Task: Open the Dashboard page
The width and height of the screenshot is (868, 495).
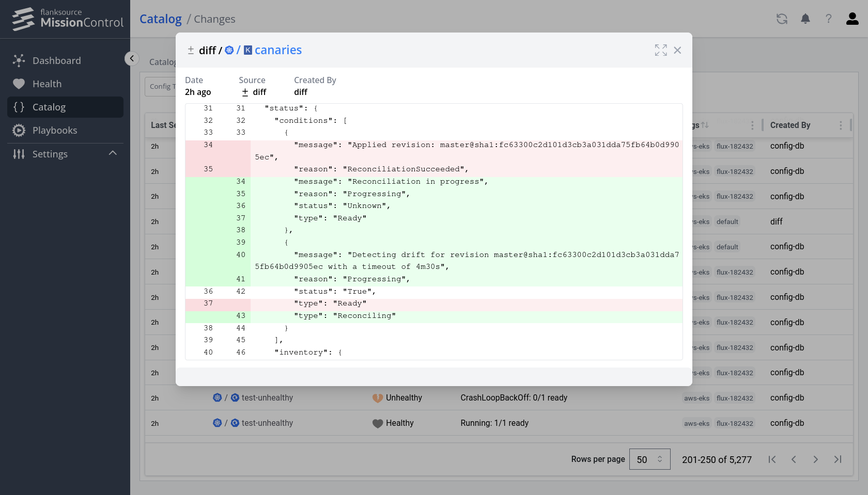Action: (56, 60)
